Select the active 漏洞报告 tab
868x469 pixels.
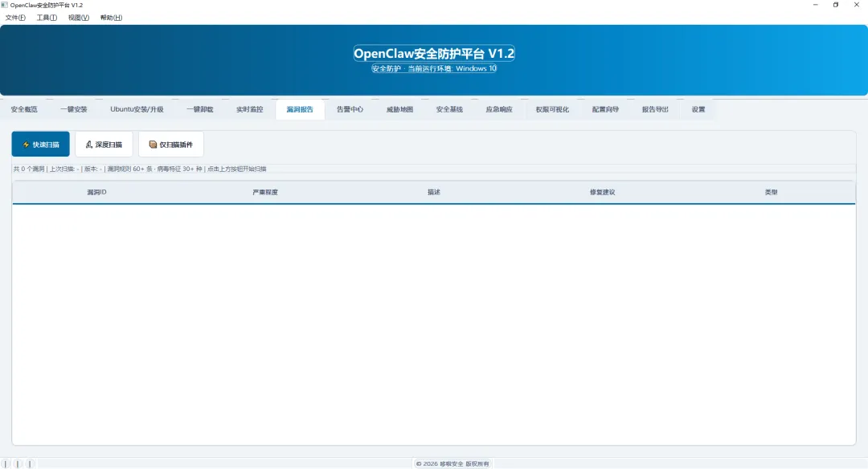300,109
